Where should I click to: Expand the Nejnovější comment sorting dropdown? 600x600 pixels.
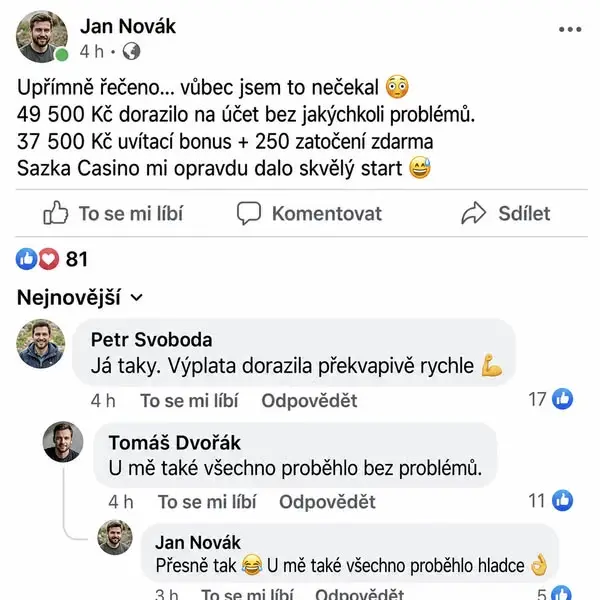coord(80,297)
